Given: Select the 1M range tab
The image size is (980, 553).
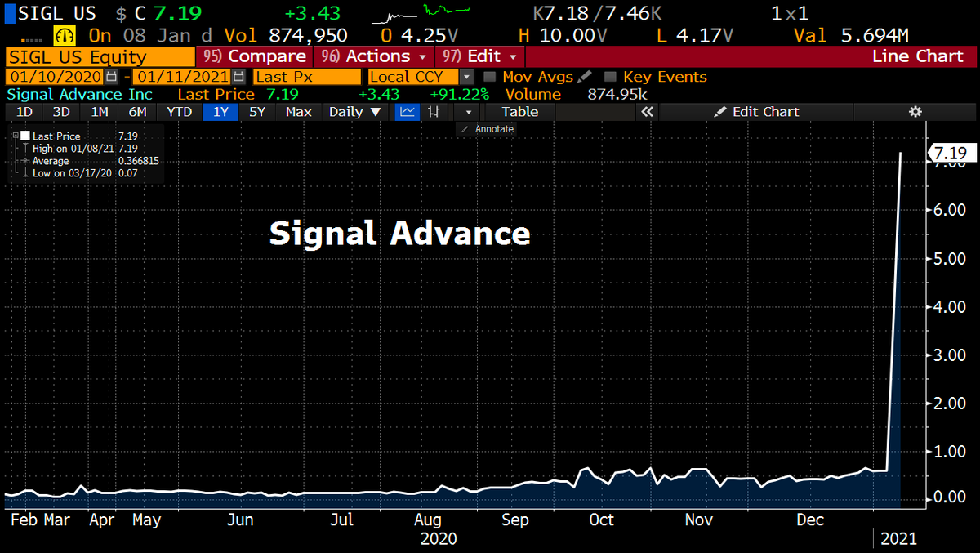Looking at the screenshot, I should pyautogui.click(x=99, y=112).
